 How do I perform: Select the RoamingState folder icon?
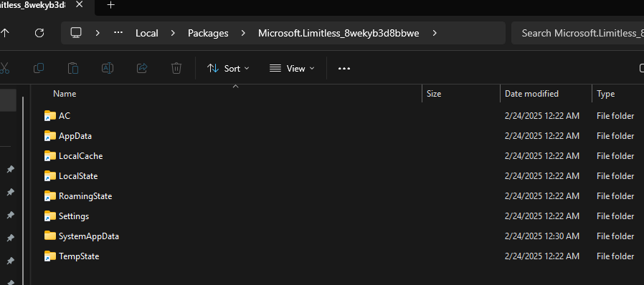49,196
